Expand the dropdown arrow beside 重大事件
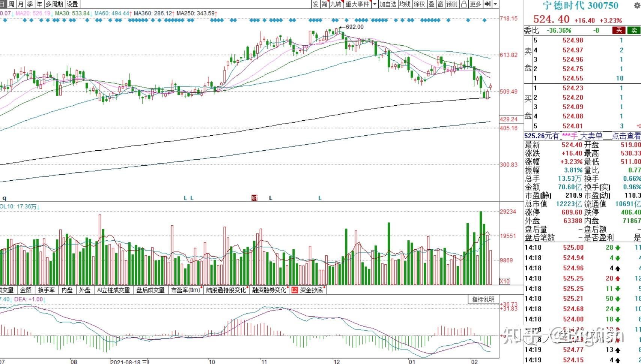Image resolution: width=641 pixels, height=364 pixels. (x=375, y=4)
